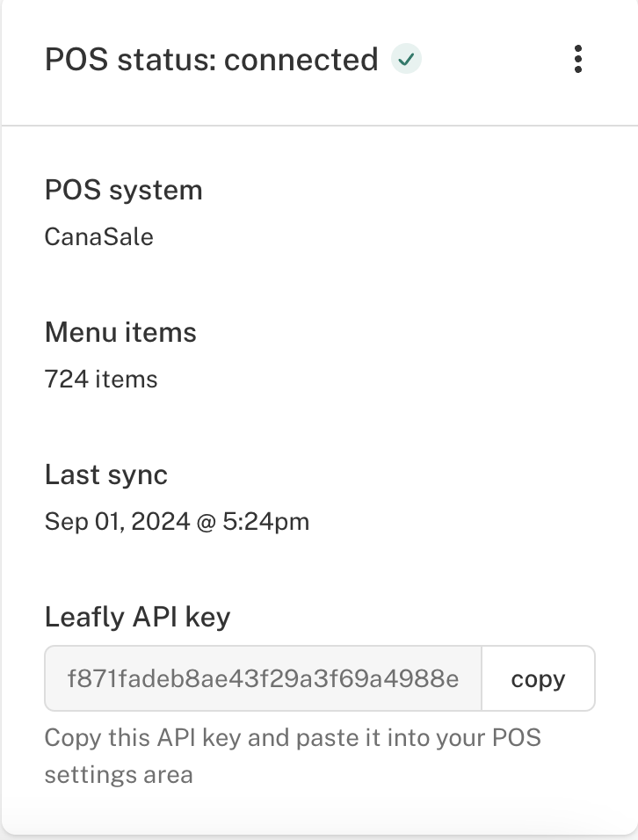Select the Leafly API key heading
This screenshot has width=638, height=840.
[136, 617]
